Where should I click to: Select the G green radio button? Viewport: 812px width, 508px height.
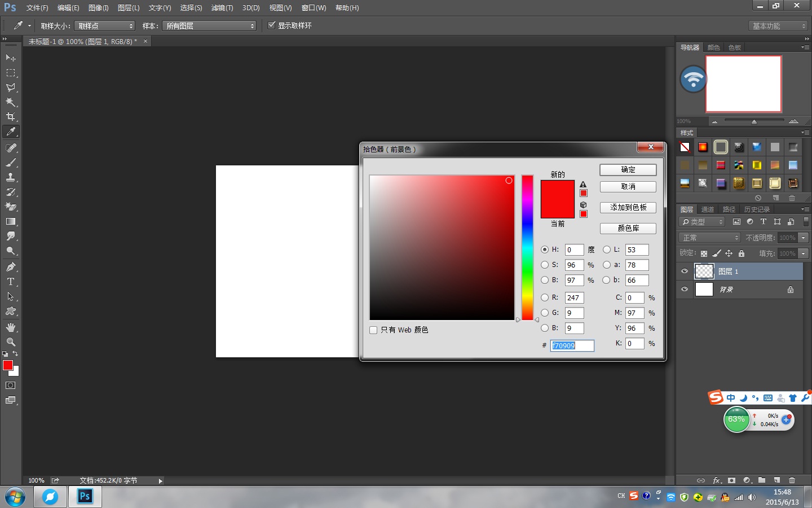tap(545, 313)
